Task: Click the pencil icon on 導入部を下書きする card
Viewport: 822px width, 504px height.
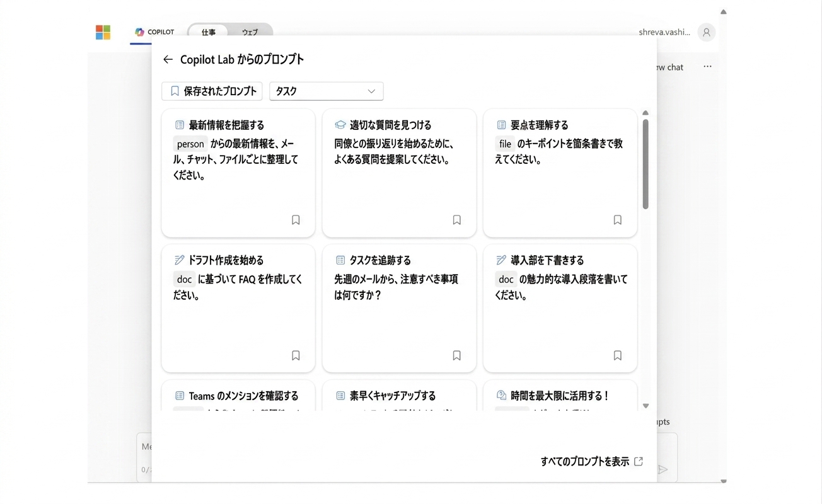Action: click(x=502, y=260)
